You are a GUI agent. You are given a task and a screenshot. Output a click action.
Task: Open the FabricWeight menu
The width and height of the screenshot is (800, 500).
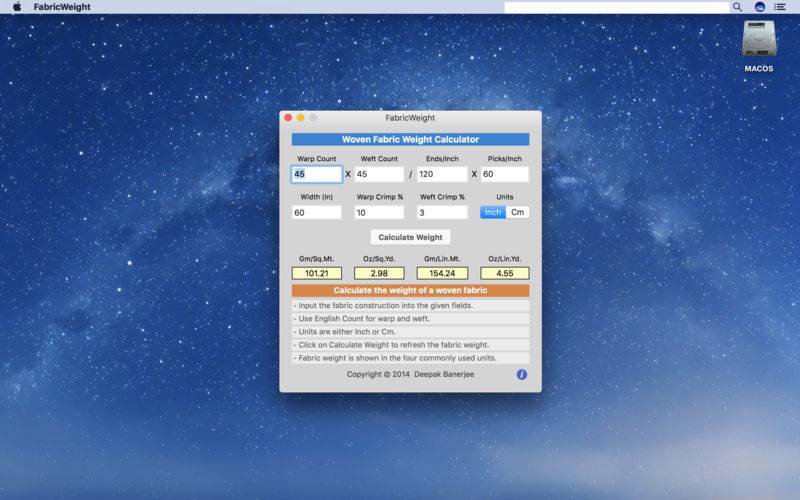tap(62, 7)
